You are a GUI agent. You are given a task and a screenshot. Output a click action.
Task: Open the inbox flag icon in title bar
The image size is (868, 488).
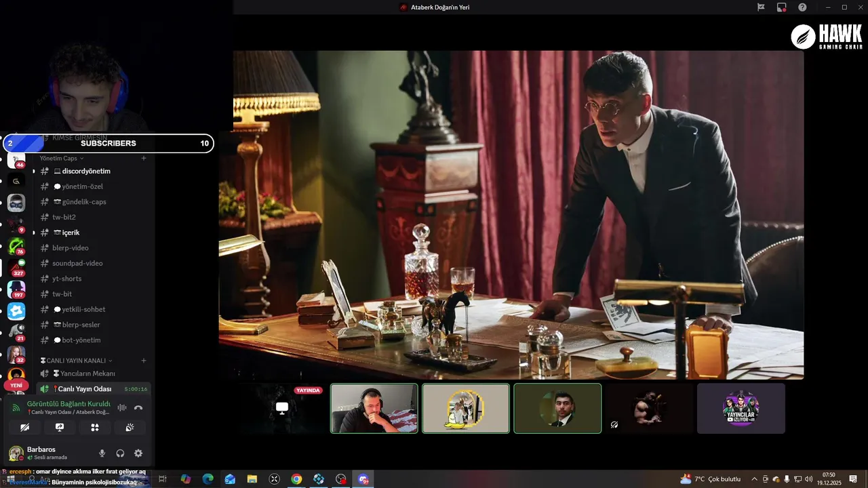761,7
